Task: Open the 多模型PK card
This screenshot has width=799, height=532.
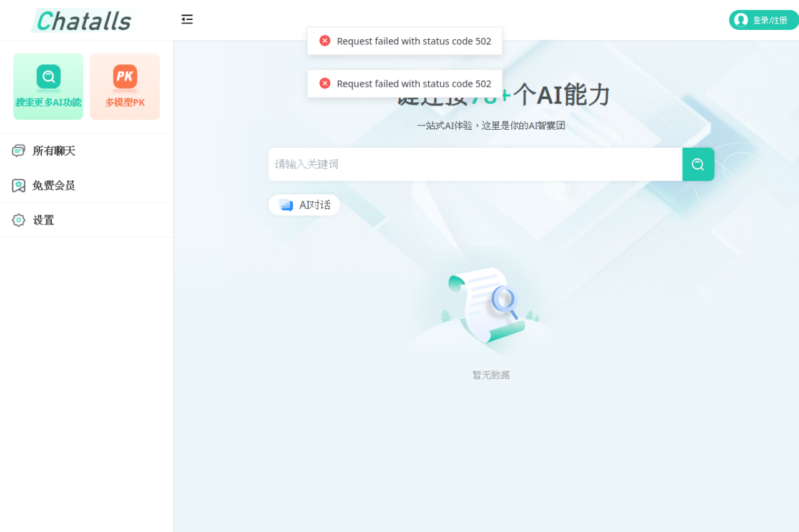Action: [x=125, y=86]
